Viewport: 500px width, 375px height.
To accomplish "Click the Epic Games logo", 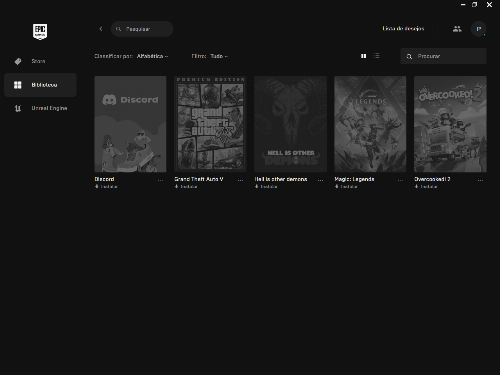I will tap(40, 32).
